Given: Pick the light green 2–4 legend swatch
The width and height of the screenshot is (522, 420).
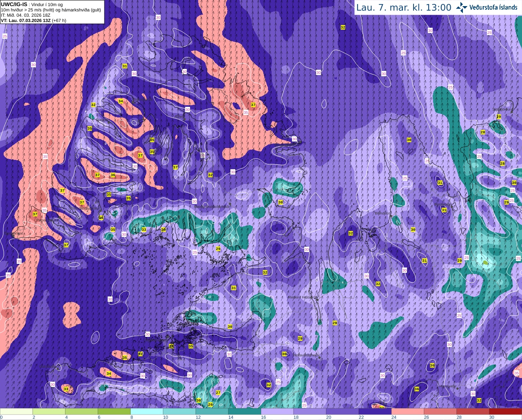Looking at the screenshot, I should 49,411.
